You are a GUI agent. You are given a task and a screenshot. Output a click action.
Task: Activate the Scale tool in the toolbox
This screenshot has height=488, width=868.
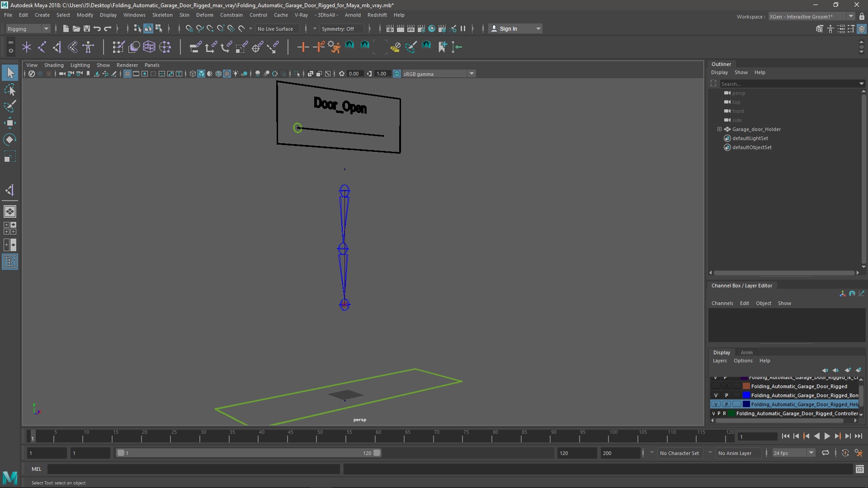pos(10,156)
